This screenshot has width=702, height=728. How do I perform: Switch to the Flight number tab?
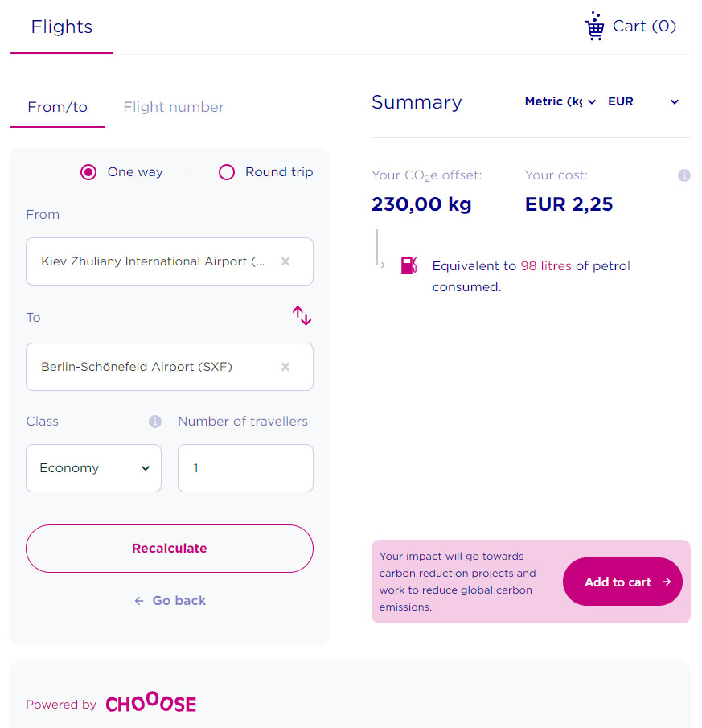pyautogui.click(x=174, y=107)
